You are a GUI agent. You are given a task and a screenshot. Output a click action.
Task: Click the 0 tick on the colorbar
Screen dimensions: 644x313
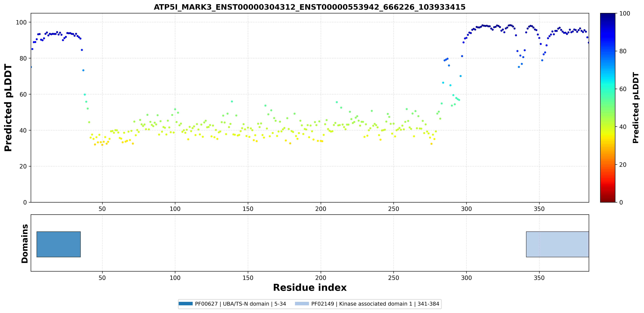click(x=621, y=202)
